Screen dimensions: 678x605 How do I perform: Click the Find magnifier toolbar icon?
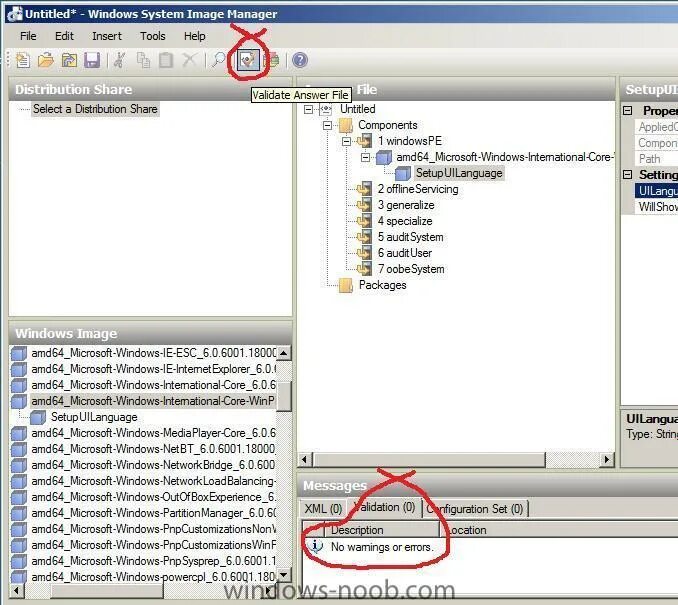point(219,60)
